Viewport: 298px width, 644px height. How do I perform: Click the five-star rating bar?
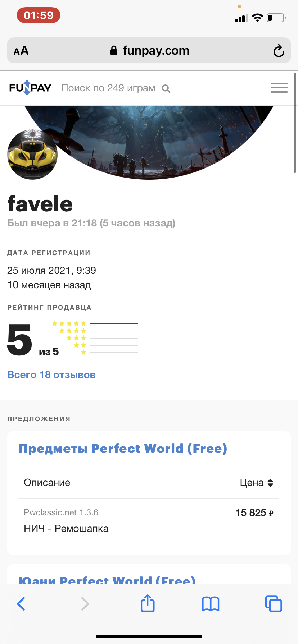114,324
